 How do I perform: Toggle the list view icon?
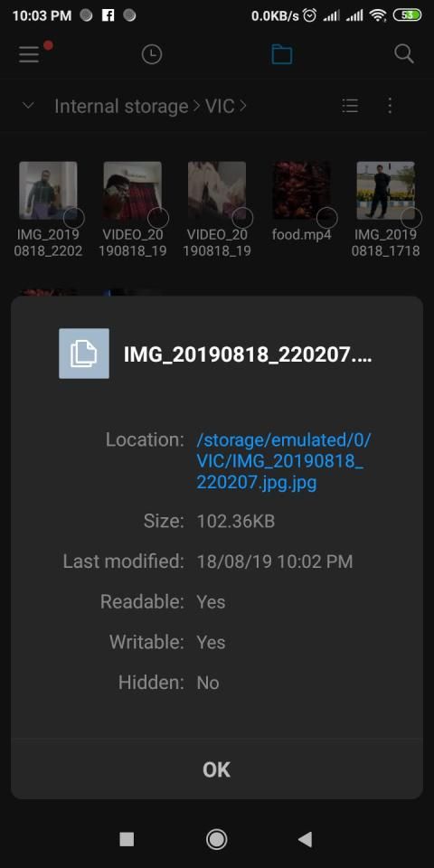350,106
